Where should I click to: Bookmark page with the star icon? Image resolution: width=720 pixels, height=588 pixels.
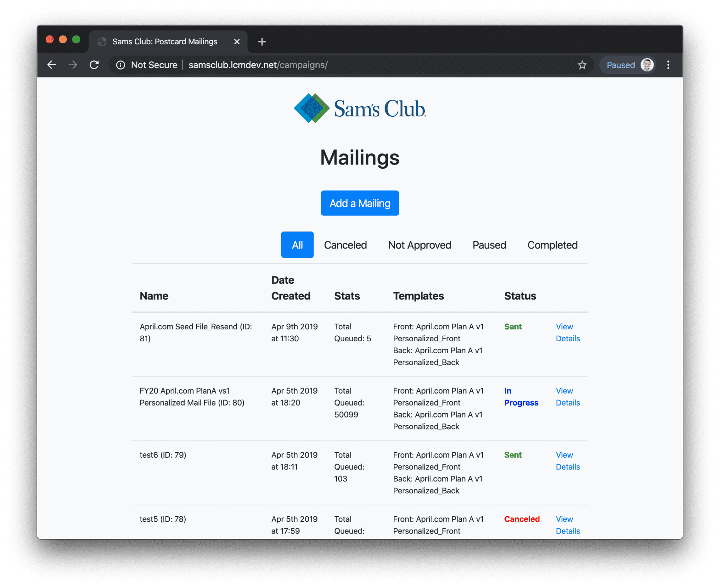(582, 65)
